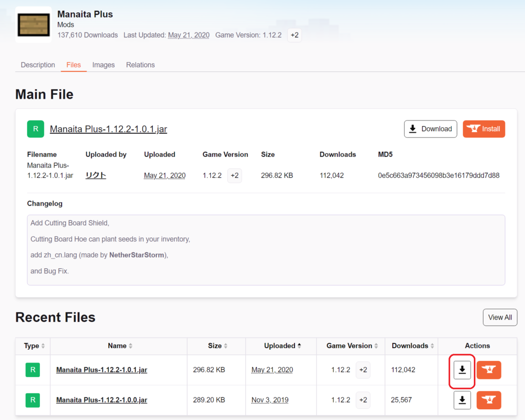Image resolution: width=525 pixels, height=420 pixels.
Task: Open the uploader リクト profile link
Action: [96, 175]
